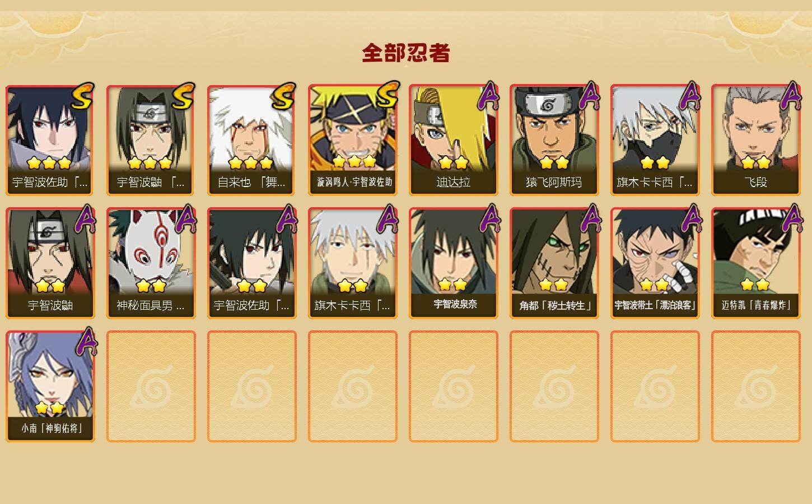Click the 漩涡鸣人·宇智波佐助 card
The image size is (812, 504).
353,140
